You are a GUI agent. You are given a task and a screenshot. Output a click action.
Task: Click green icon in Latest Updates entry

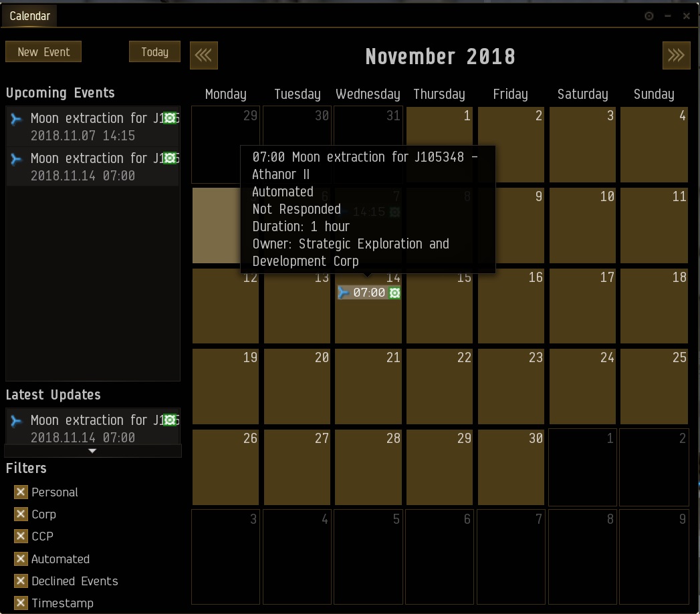pos(170,420)
